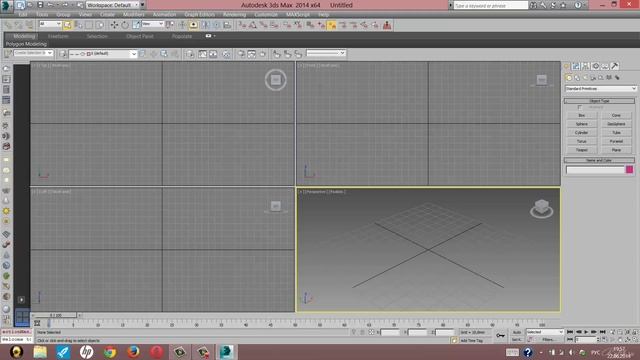Viewport: 640px width, 360px height.
Task: Open the Rendering menu
Action: [234, 15]
